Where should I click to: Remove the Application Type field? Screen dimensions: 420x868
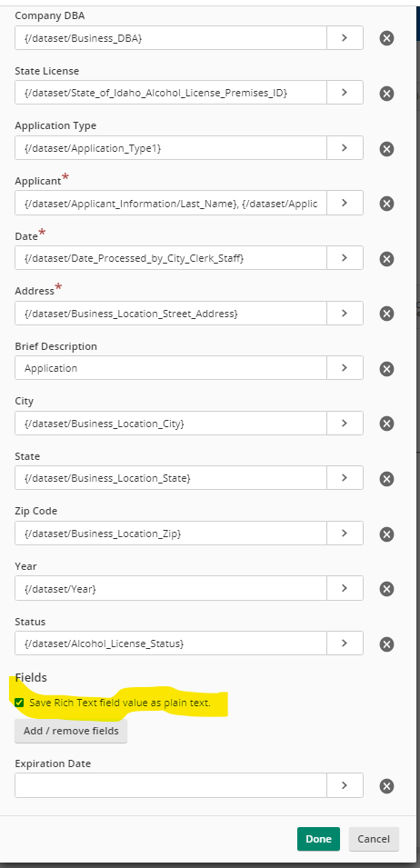point(386,148)
